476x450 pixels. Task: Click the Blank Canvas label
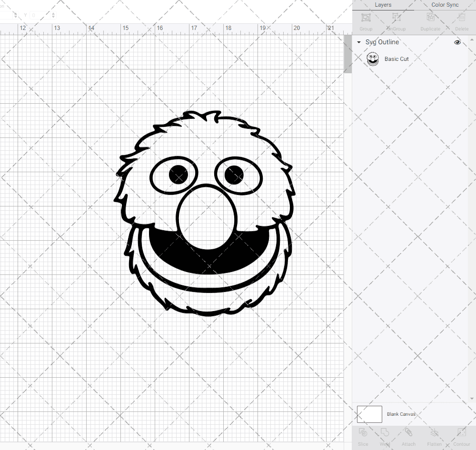401,414
